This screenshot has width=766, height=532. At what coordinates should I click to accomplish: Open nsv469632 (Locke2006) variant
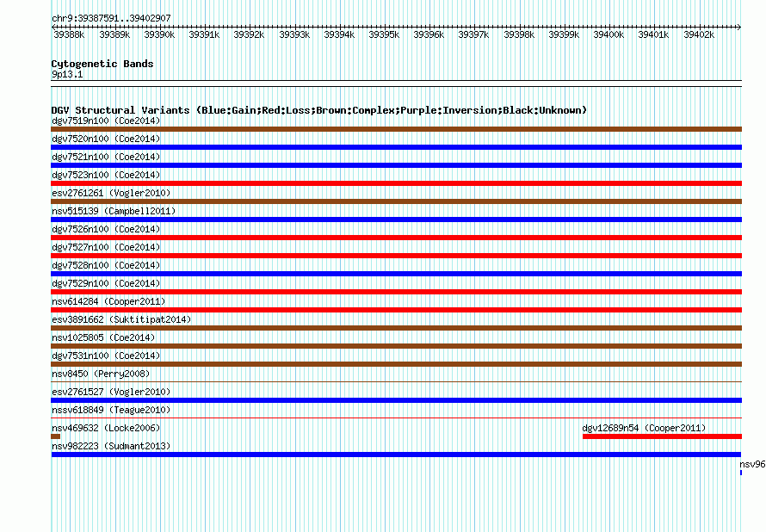coord(106,428)
